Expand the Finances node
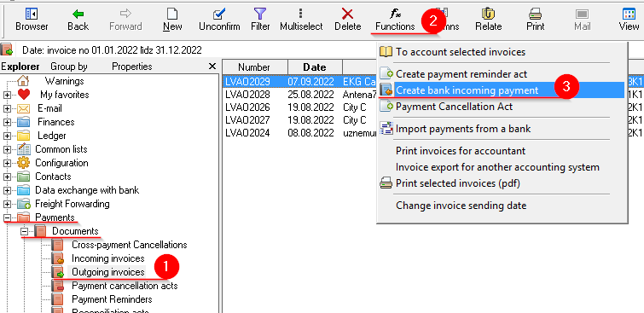The height and width of the screenshot is (313, 644). 7,123
